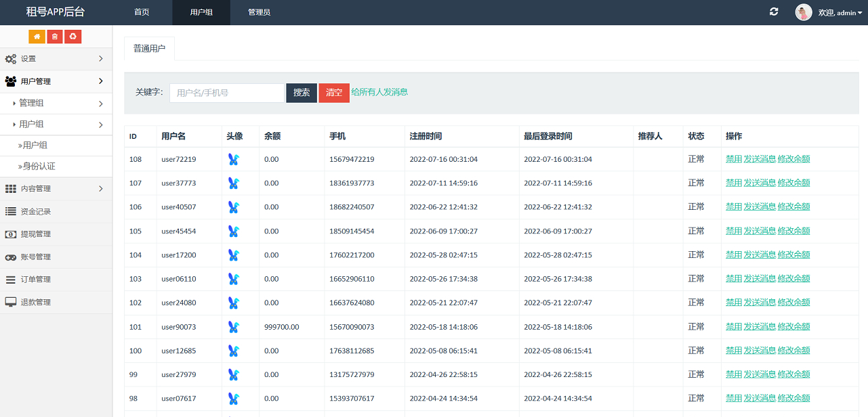
Task: Click the orange home icon button
Action: tap(37, 37)
